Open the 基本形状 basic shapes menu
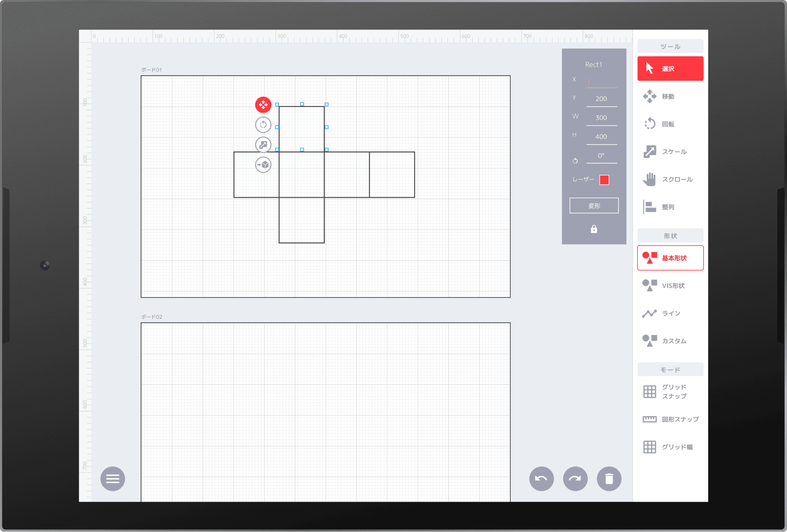Image resolution: width=787 pixels, height=532 pixels. [670, 258]
